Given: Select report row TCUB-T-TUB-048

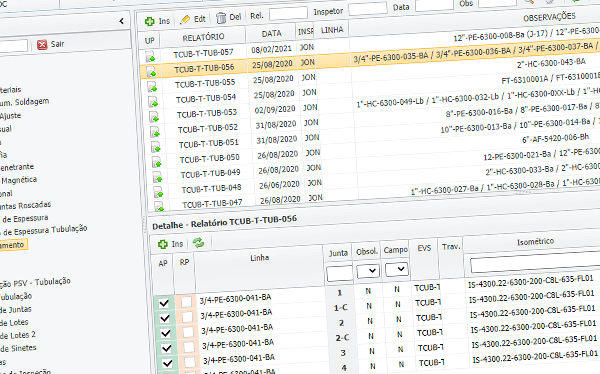Looking at the screenshot, I should point(212,189).
